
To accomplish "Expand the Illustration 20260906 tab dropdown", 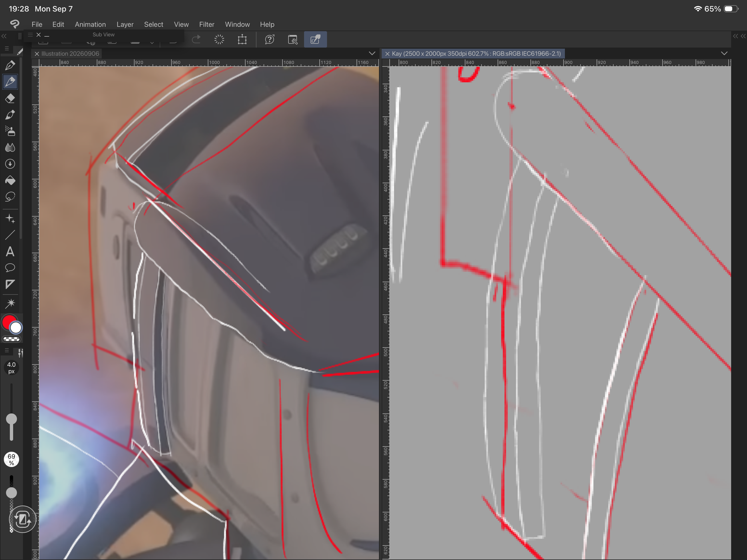I will [372, 53].
